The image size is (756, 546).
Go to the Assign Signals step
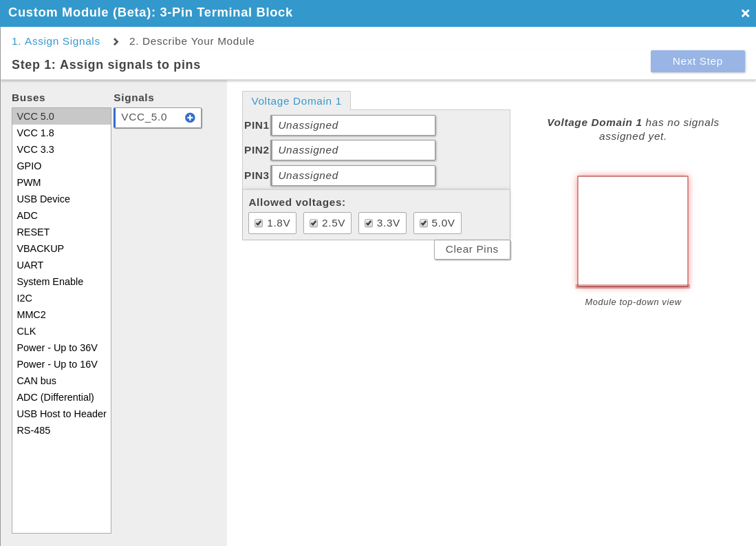tap(56, 41)
